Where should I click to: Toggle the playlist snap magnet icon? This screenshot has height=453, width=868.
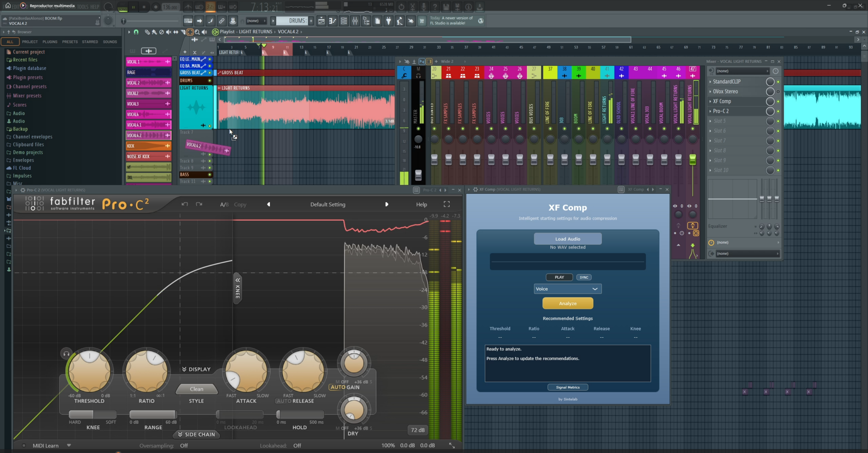pos(136,32)
